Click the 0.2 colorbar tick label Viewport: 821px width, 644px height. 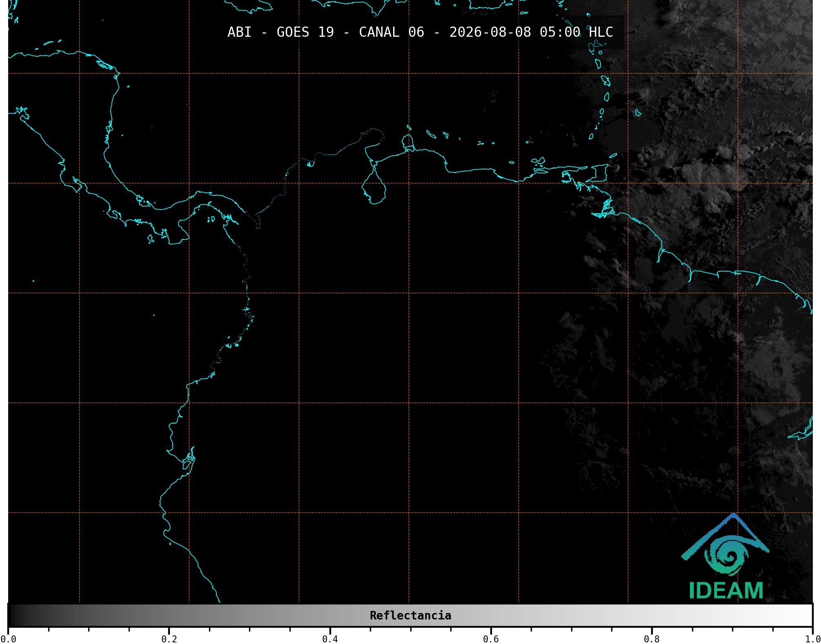pyautogui.click(x=169, y=639)
